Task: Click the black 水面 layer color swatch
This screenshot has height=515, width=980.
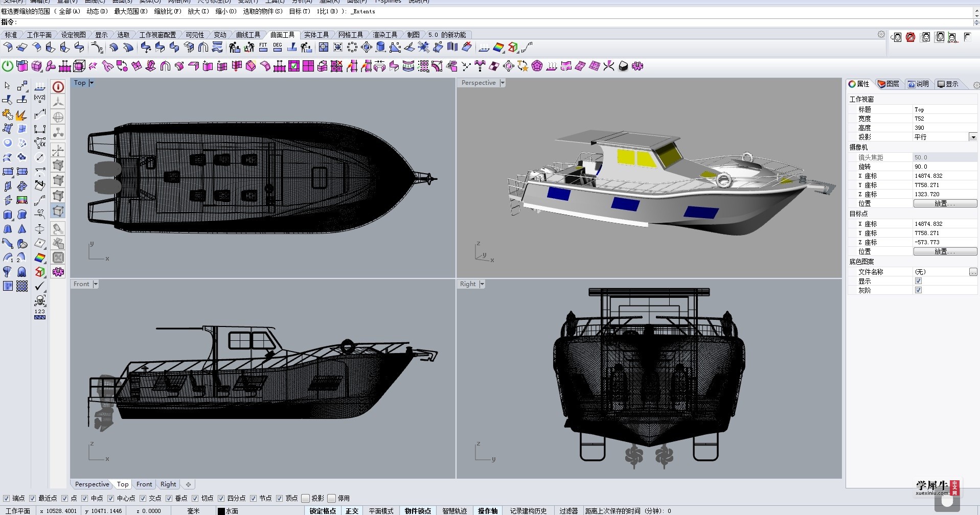Action: click(221, 511)
